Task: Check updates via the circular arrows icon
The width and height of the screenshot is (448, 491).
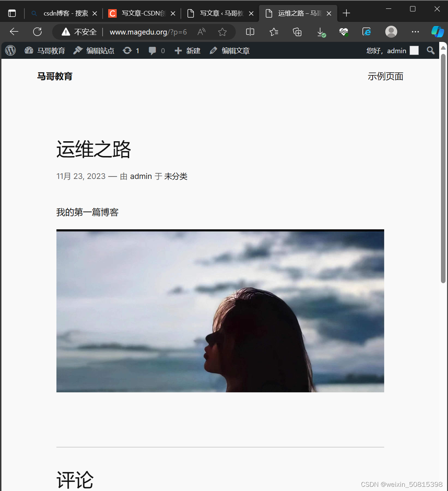Action: coord(127,50)
